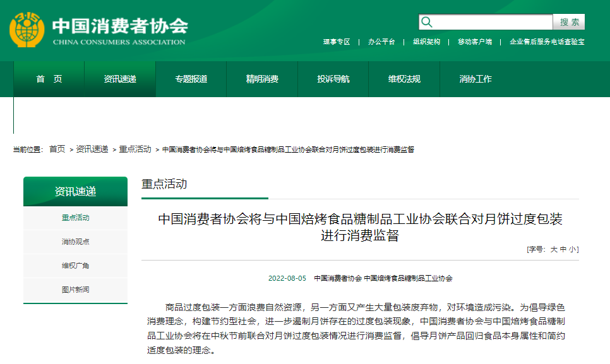Select 维权广角 in the left sidebar
The width and height of the screenshot is (610, 364).
[76, 266]
